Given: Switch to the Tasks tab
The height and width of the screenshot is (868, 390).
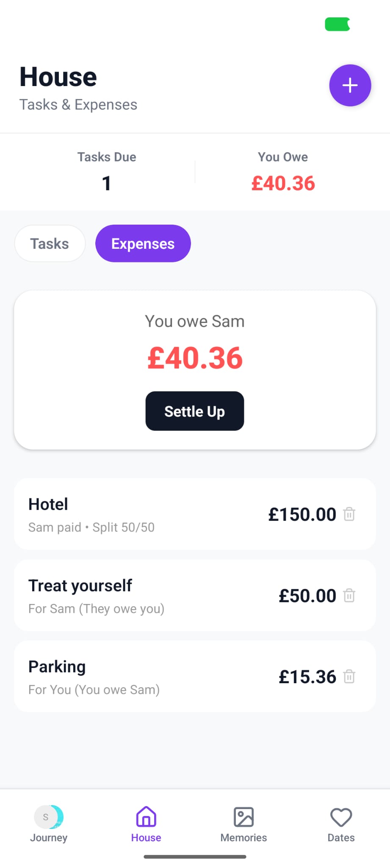Looking at the screenshot, I should pos(50,244).
